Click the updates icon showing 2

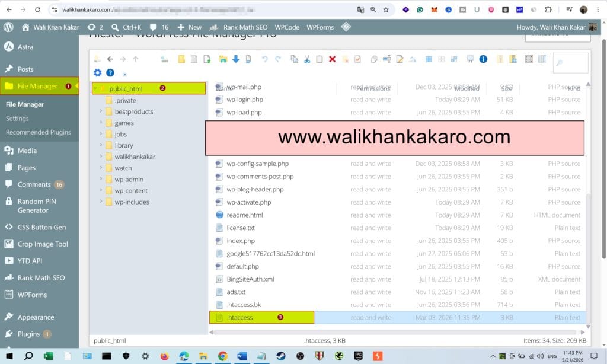tap(95, 27)
